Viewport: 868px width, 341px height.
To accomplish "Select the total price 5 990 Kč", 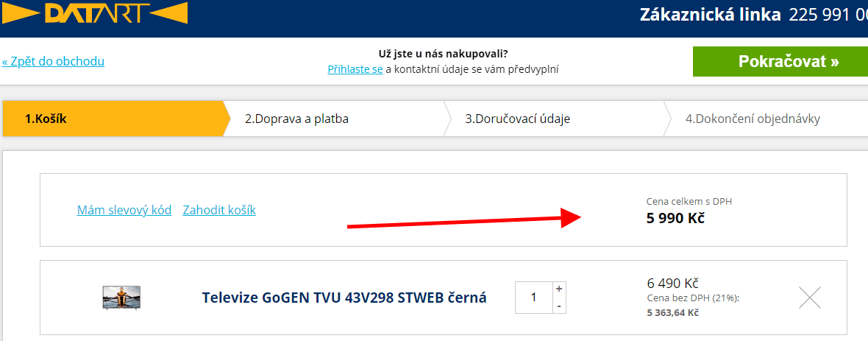I will 675,219.
